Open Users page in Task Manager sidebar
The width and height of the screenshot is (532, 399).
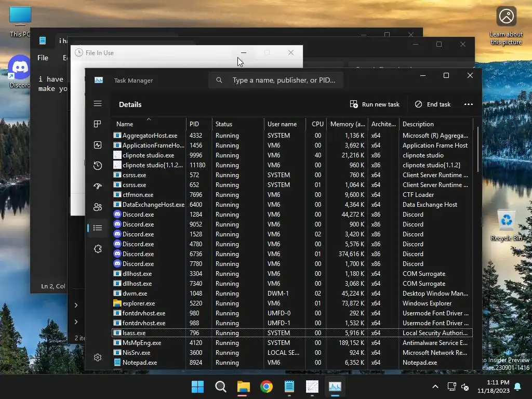click(98, 207)
